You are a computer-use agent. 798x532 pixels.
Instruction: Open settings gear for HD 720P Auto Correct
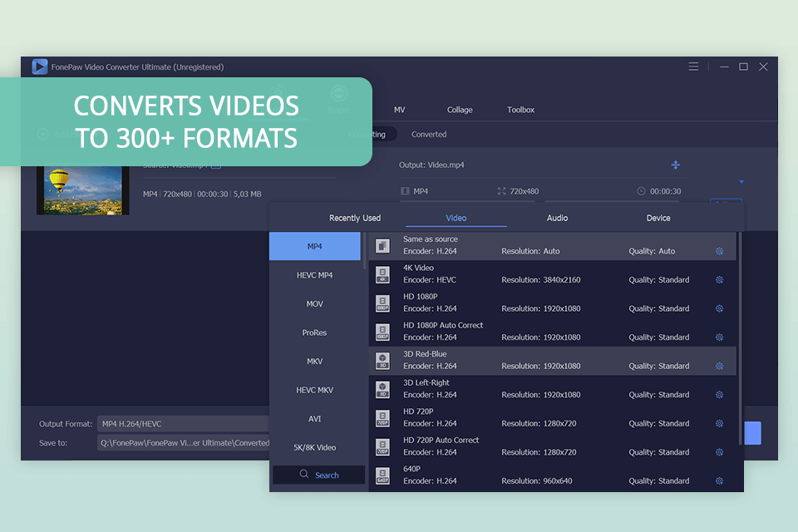(x=719, y=452)
